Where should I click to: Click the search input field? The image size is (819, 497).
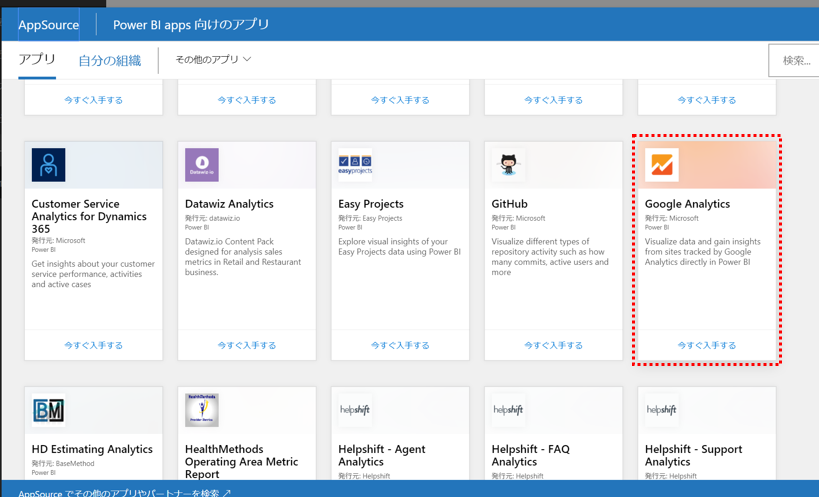point(794,61)
